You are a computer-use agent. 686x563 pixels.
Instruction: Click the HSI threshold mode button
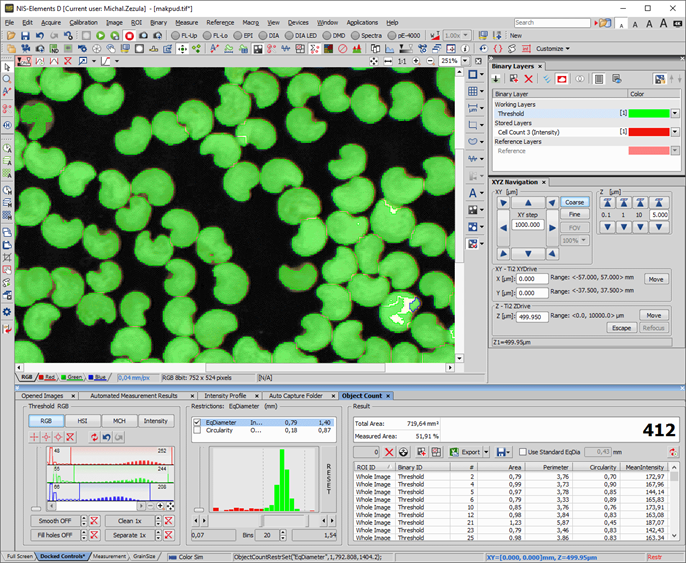82,421
